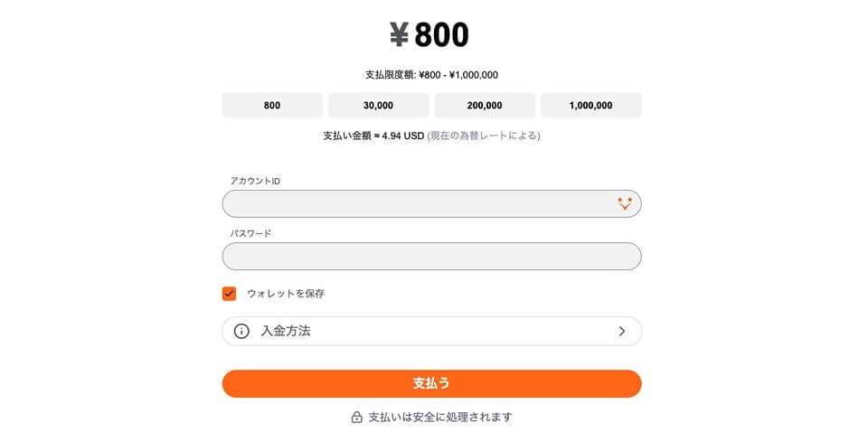Select the 800 preset amount
The width and height of the screenshot is (868, 442).
(272, 105)
